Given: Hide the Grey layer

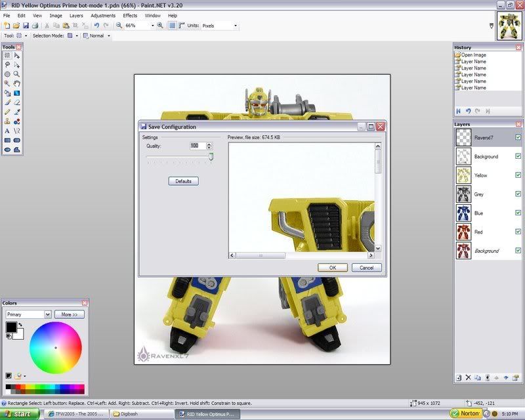Looking at the screenshot, I should (x=518, y=194).
